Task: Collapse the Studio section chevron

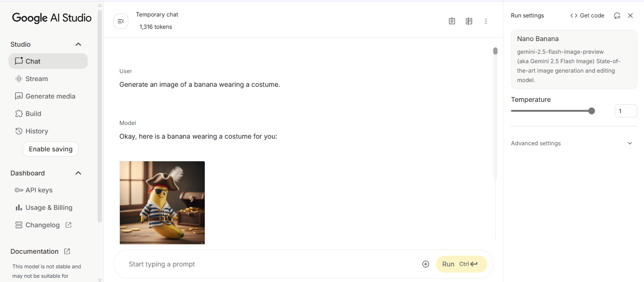Action: (78, 44)
